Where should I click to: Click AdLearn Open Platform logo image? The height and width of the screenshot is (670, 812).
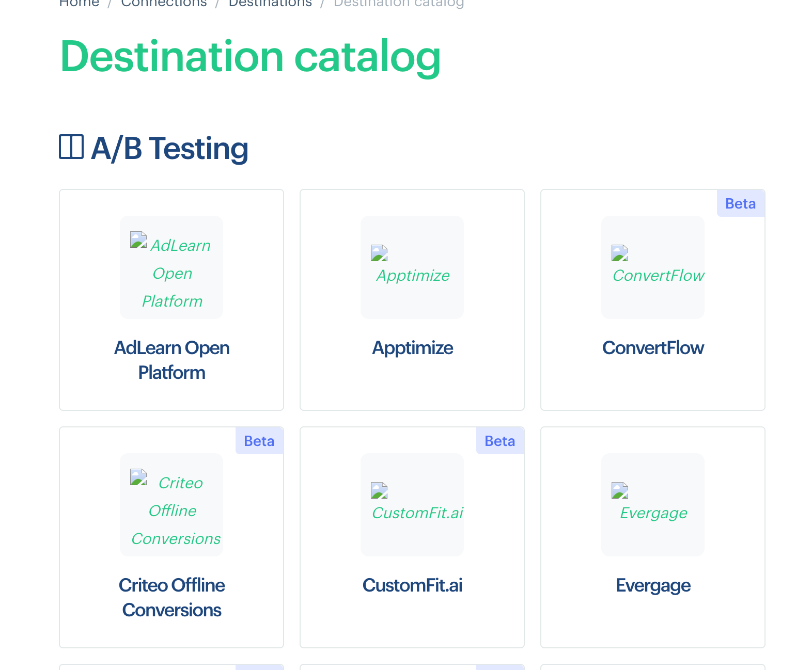click(x=171, y=267)
